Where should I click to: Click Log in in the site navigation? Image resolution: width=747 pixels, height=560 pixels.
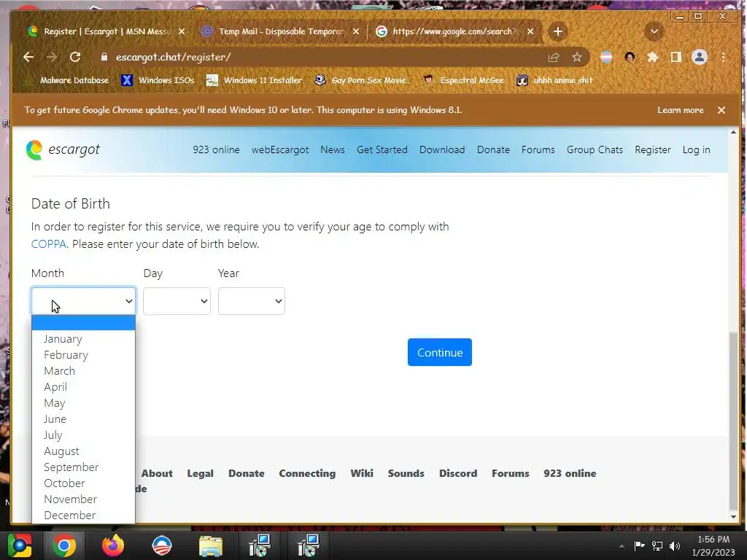pos(696,149)
